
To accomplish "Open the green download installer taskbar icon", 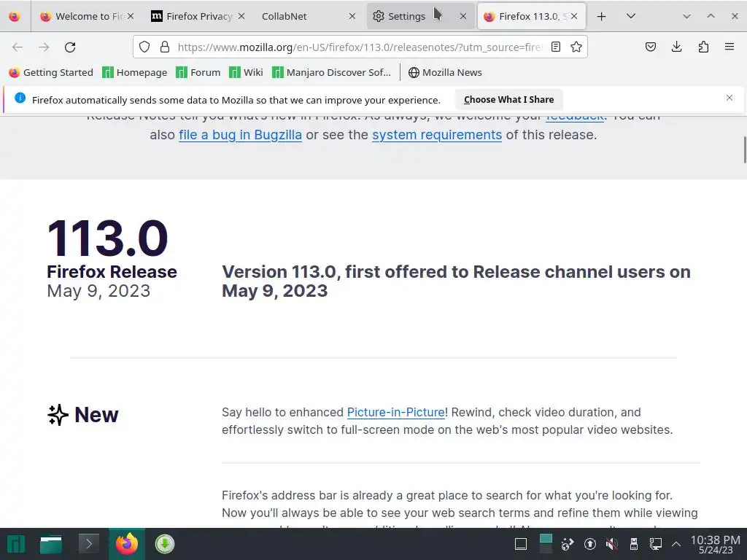I will (x=164, y=544).
